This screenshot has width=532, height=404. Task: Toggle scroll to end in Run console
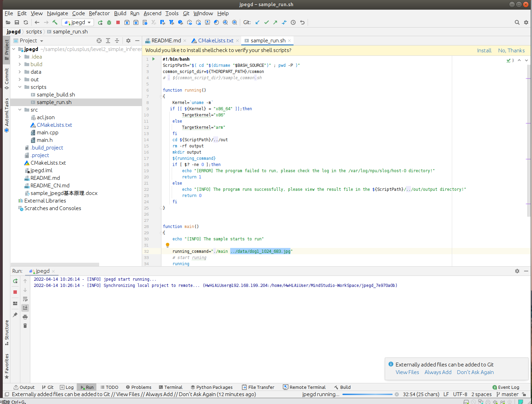point(25,308)
